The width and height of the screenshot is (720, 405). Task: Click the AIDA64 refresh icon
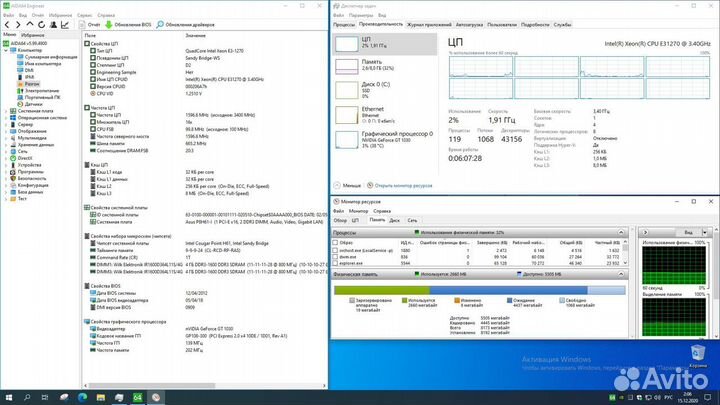click(x=41, y=25)
